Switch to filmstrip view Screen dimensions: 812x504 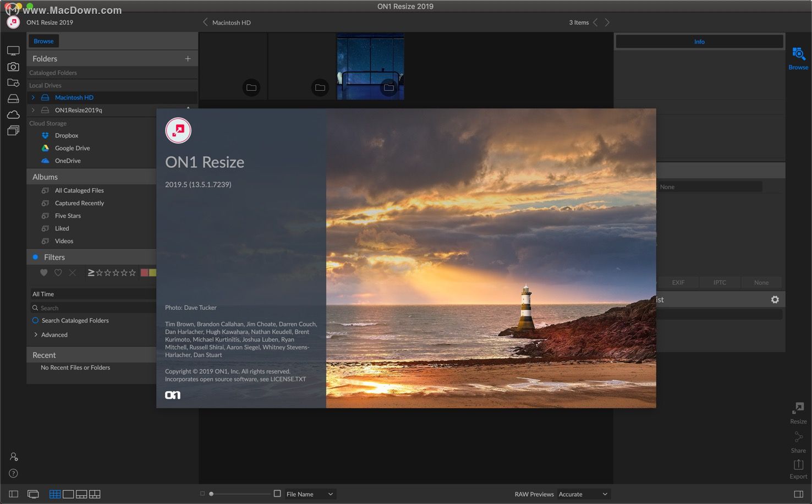[81, 494]
